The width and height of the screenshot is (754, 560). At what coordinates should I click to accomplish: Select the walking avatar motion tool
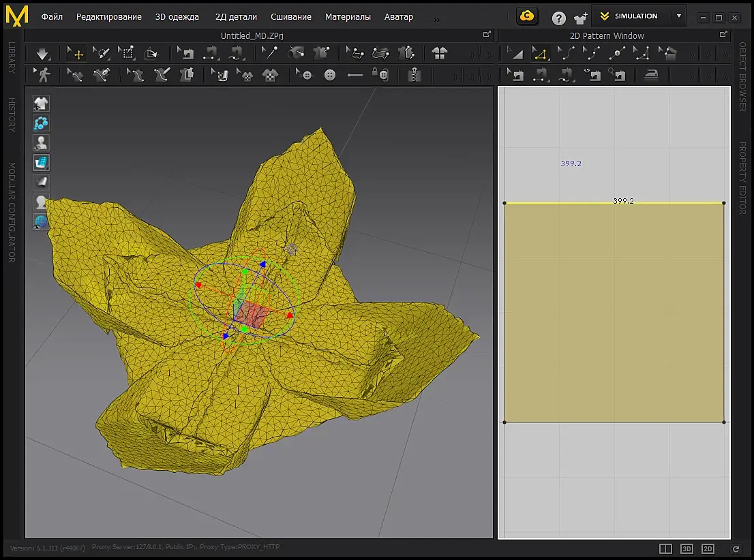(44, 75)
